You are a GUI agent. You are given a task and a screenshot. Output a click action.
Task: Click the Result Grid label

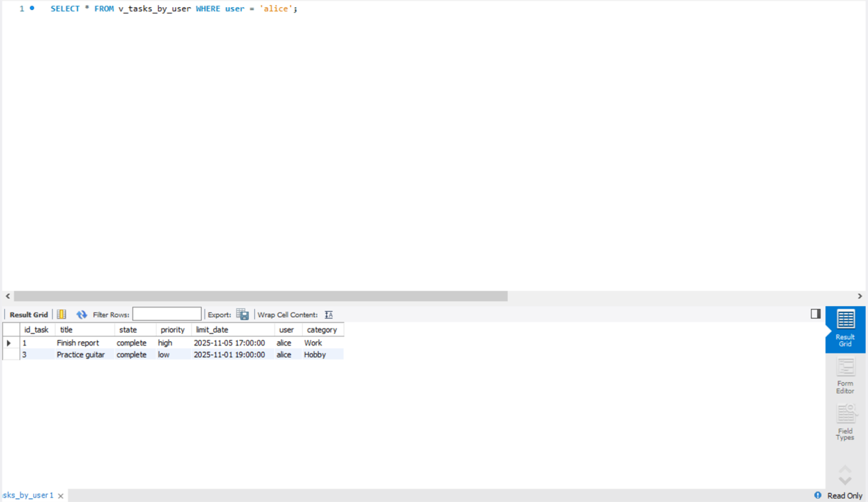click(28, 314)
